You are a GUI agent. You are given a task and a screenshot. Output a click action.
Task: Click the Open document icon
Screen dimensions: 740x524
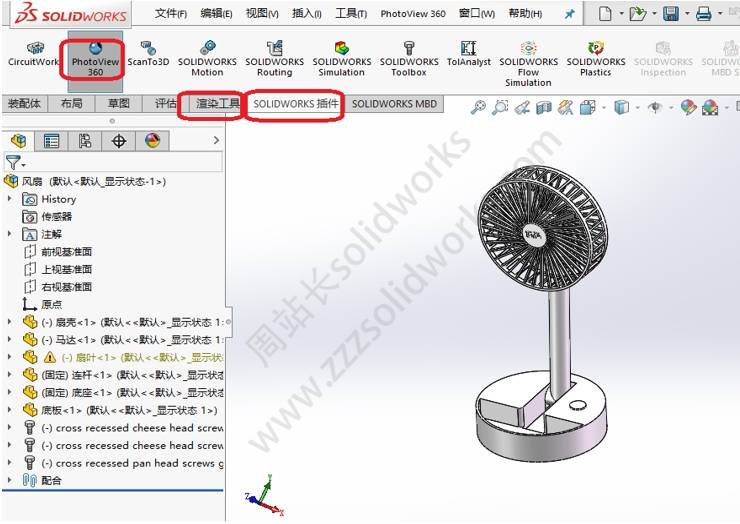[x=638, y=13]
